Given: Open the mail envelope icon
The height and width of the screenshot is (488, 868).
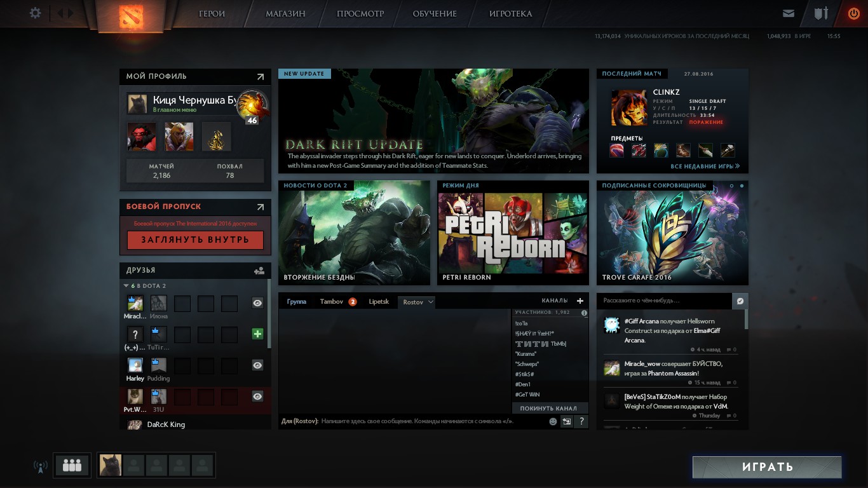Looking at the screenshot, I should tap(789, 13).
